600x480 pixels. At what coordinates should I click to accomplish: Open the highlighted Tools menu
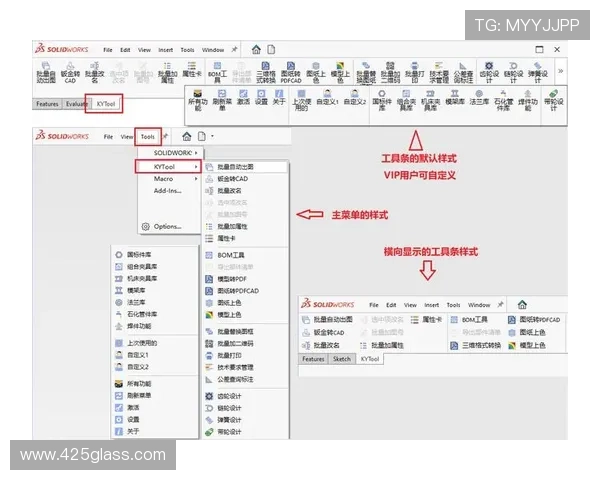(148, 135)
